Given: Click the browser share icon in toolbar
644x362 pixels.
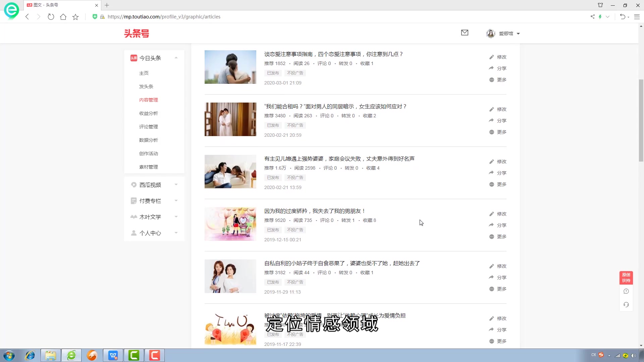Looking at the screenshot, I should [592, 17].
